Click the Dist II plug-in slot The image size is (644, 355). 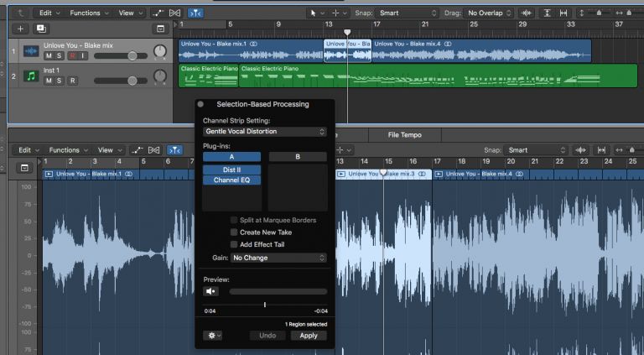(x=231, y=170)
